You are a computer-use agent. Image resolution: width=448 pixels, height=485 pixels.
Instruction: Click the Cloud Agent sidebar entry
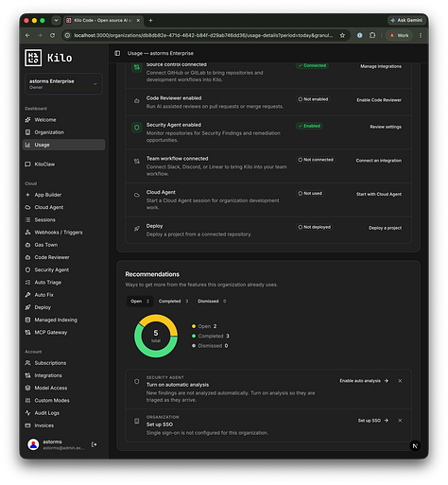tap(63, 207)
